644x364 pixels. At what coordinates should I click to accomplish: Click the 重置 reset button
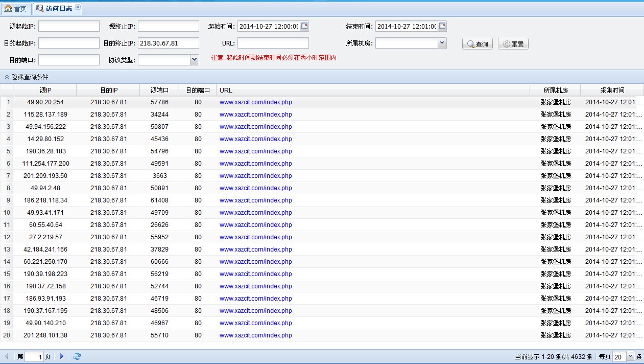click(x=513, y=44)
